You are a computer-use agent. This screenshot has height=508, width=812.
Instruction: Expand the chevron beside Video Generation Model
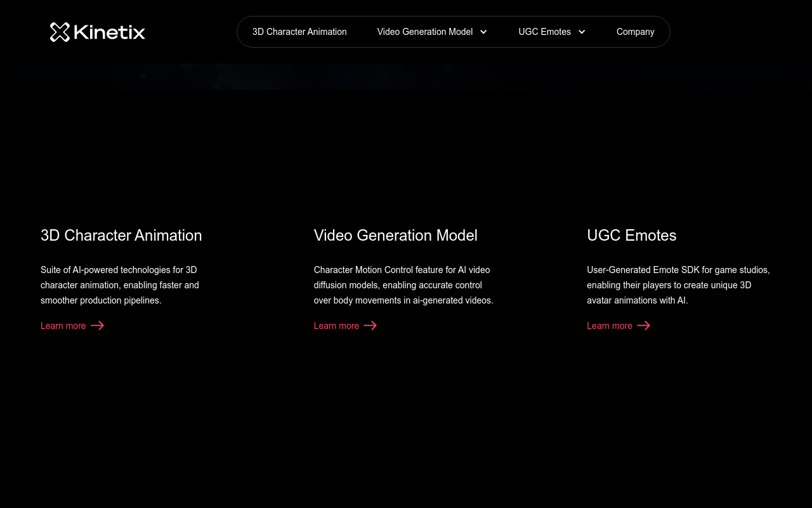pyautogui.click(x=483, y=32)
